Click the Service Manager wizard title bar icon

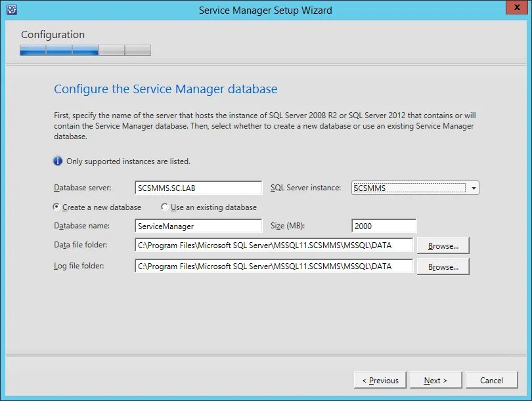(11, 11)
